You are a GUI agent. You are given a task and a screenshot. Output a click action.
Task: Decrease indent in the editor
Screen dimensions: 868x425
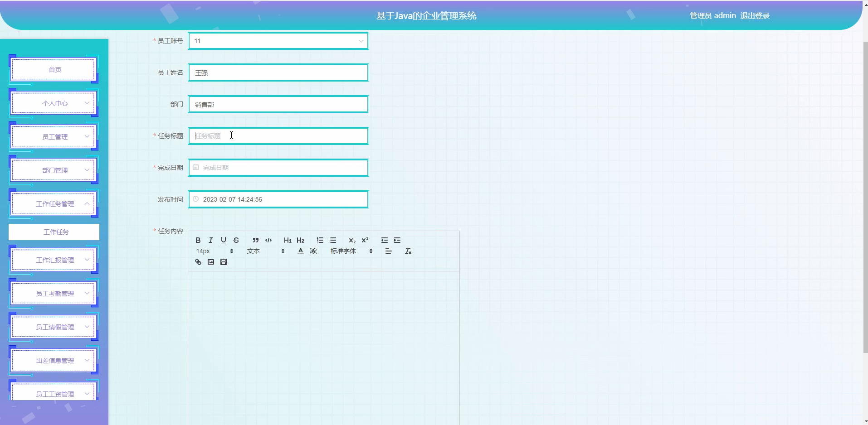385,240
